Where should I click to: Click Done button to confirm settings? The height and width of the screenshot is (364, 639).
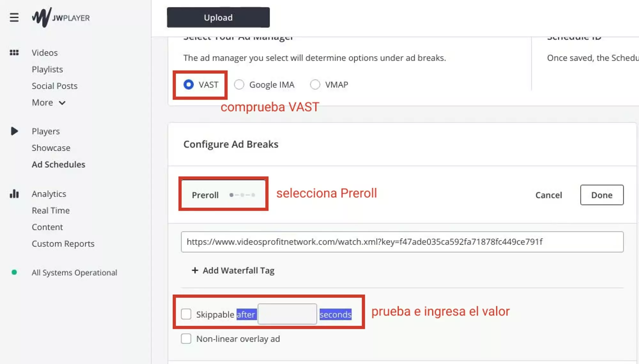tap(602, 195)
